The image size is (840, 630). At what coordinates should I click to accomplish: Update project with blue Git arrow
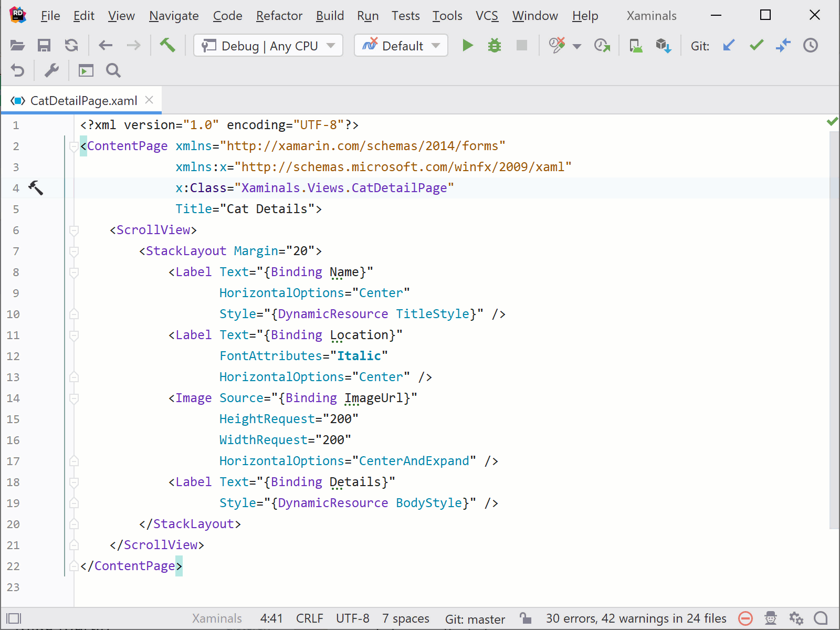[729, 46]
